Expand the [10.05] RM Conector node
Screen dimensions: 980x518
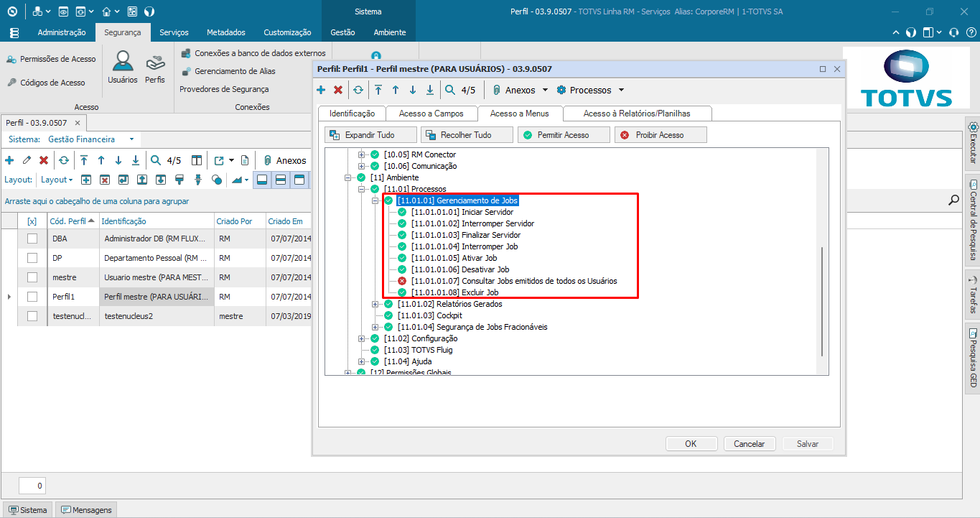(362, 154)
